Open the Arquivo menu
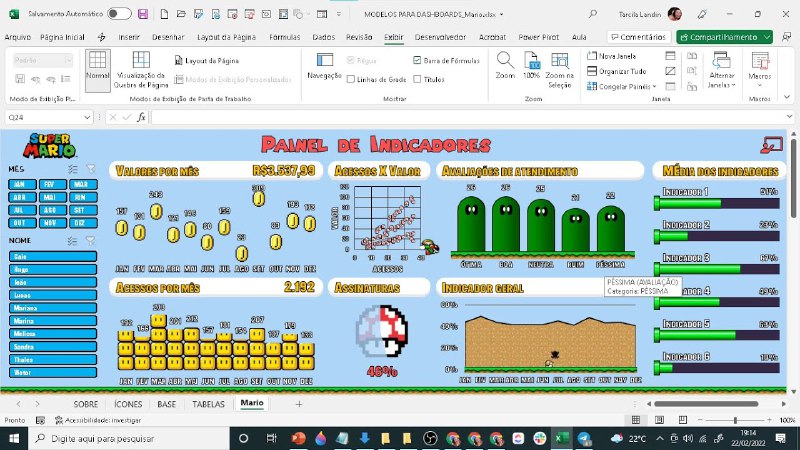The width and height of the screenshot is (800, 450). pos(17,37)
